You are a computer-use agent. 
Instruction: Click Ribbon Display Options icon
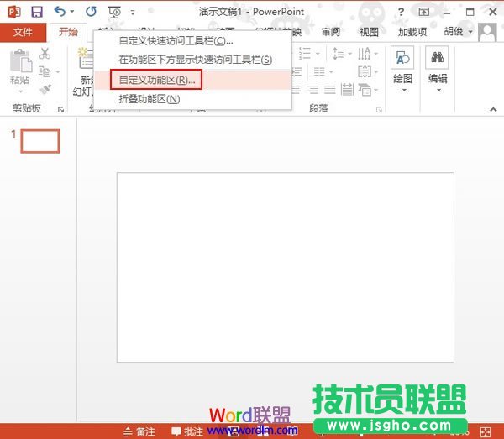pos(424,13)
